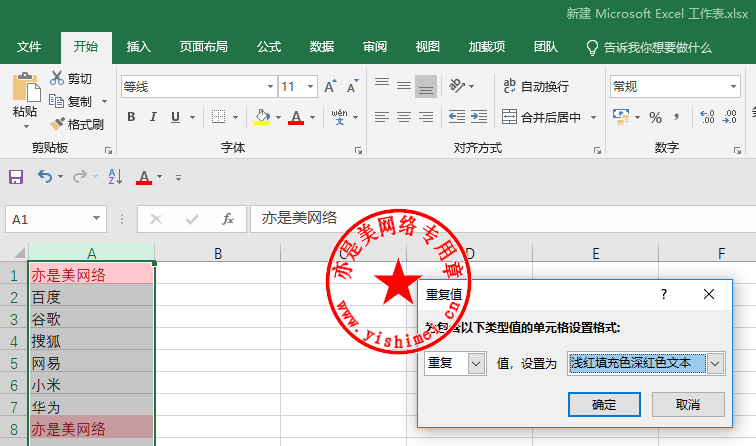Apply comma style format
The height and width of the screenshot is (446, 756).
tap(676, 117)
